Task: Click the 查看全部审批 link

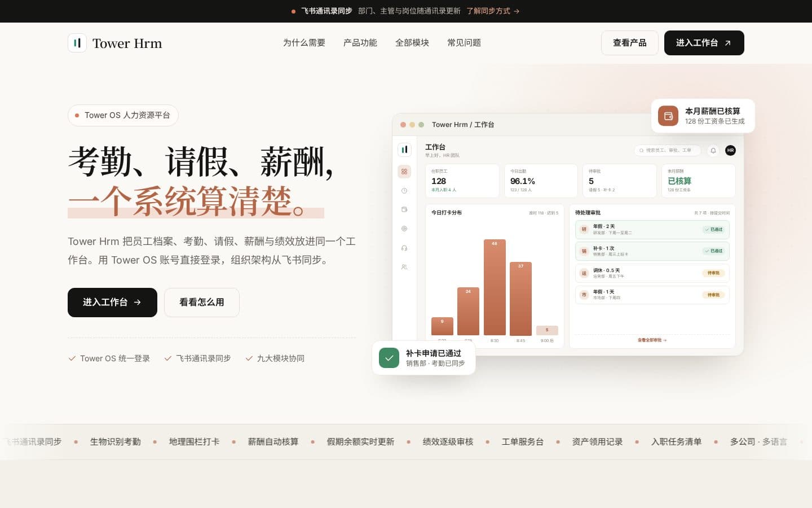Action: 652,340
